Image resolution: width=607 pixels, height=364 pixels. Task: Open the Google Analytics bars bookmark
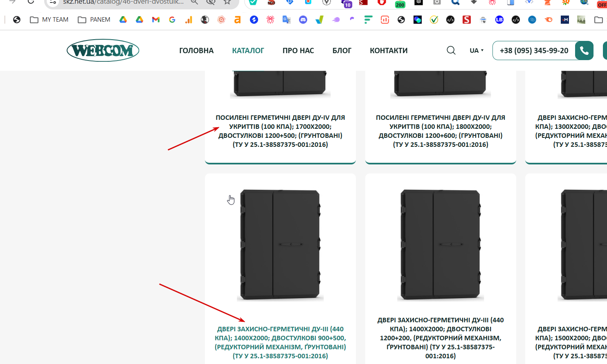pos(189,20)
